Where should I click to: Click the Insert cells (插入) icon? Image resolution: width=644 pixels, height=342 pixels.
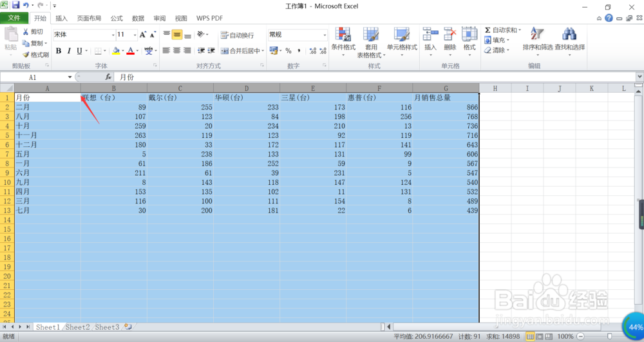(x=430, y=33)
